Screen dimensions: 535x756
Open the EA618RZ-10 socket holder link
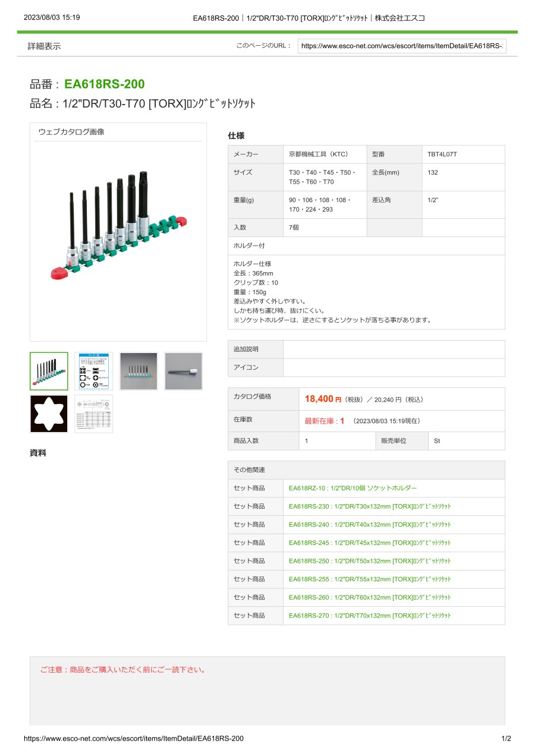353,488
